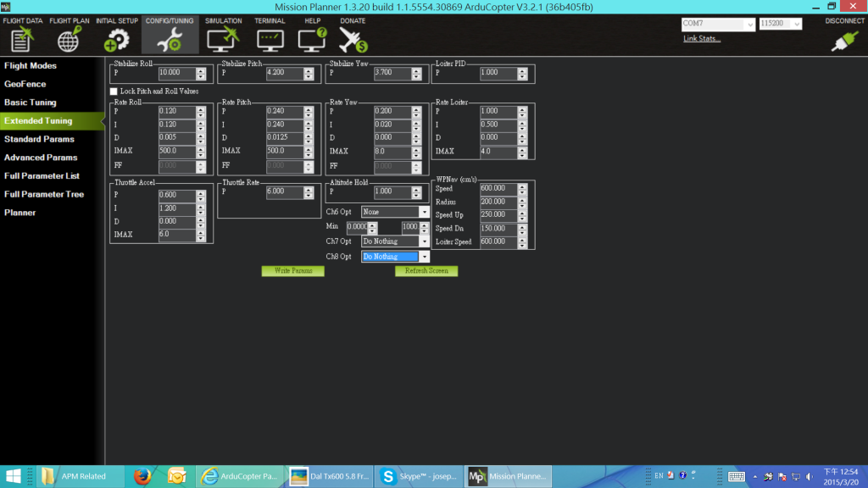868x488 pixels.
Task: Expand the 115200 baud rate dropdown
Action: (797, 25)
